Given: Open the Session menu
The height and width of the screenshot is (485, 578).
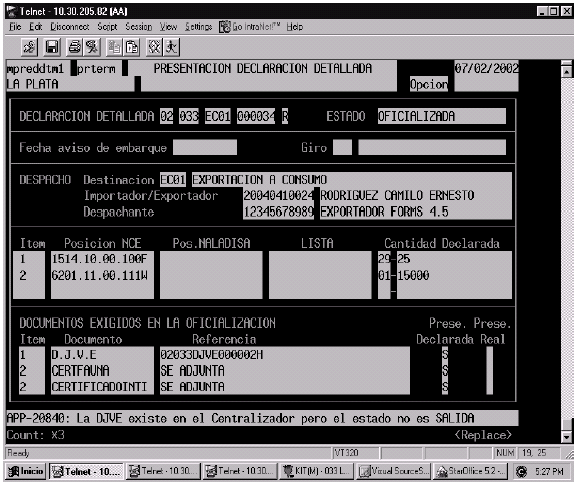Looking at the screenshot, I should click(139, 27).
